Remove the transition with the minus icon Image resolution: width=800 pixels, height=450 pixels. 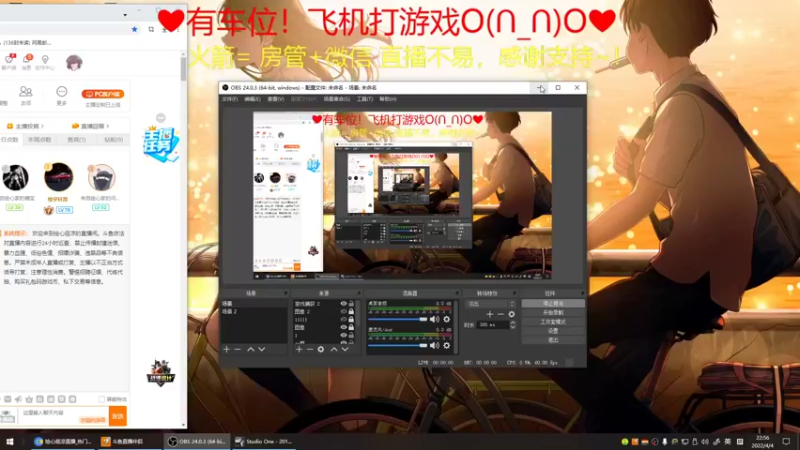coord(501,314)
